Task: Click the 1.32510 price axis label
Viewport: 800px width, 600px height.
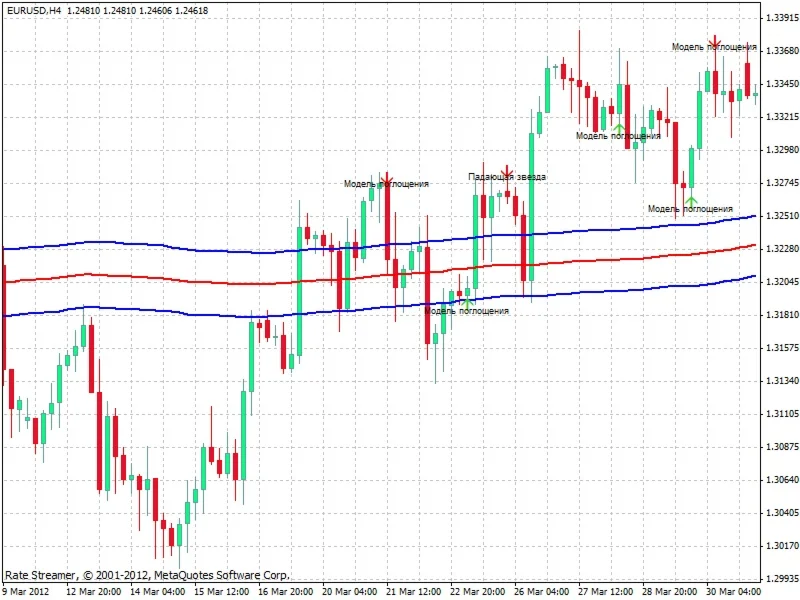Action: (782, 216)
